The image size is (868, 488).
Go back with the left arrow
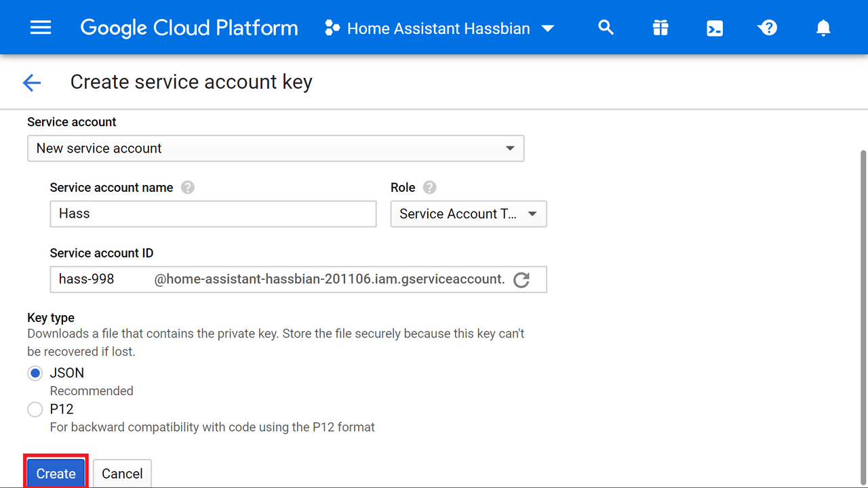[32, 83]
